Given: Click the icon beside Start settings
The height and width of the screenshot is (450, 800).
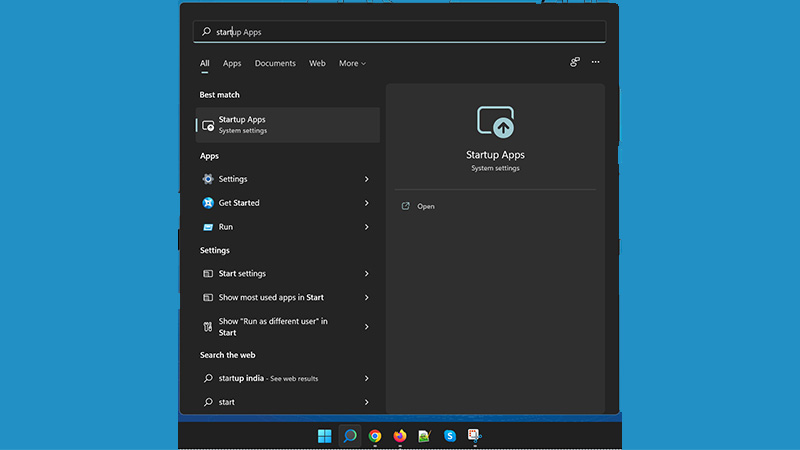Looking at the screenshot, I should (x=208, y=274).
